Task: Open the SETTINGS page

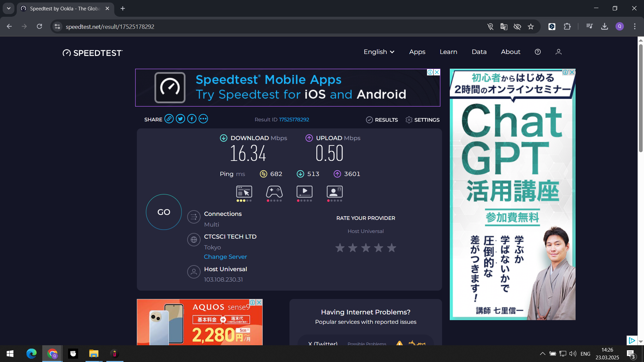Action: [422, 120]
